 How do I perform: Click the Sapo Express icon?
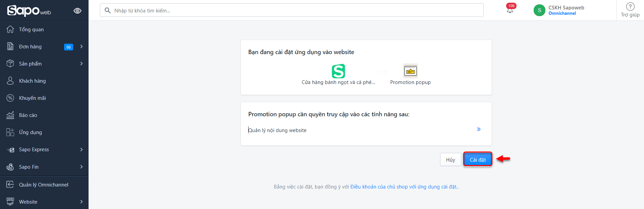pyautogui.click(x=10, y=150)
